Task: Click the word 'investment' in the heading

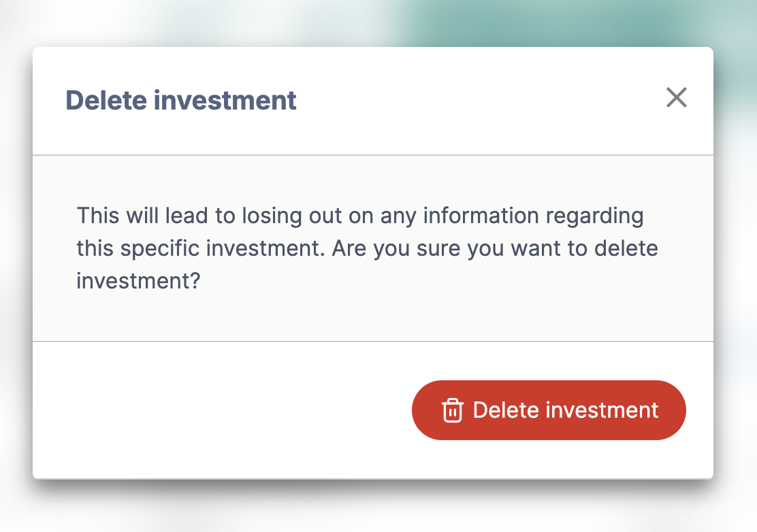Action: (225, 100)
